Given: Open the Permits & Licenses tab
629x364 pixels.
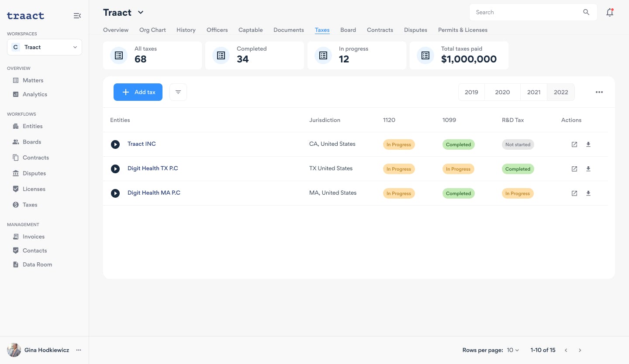Looking at the screenshot, I should (x=463, y=30).
